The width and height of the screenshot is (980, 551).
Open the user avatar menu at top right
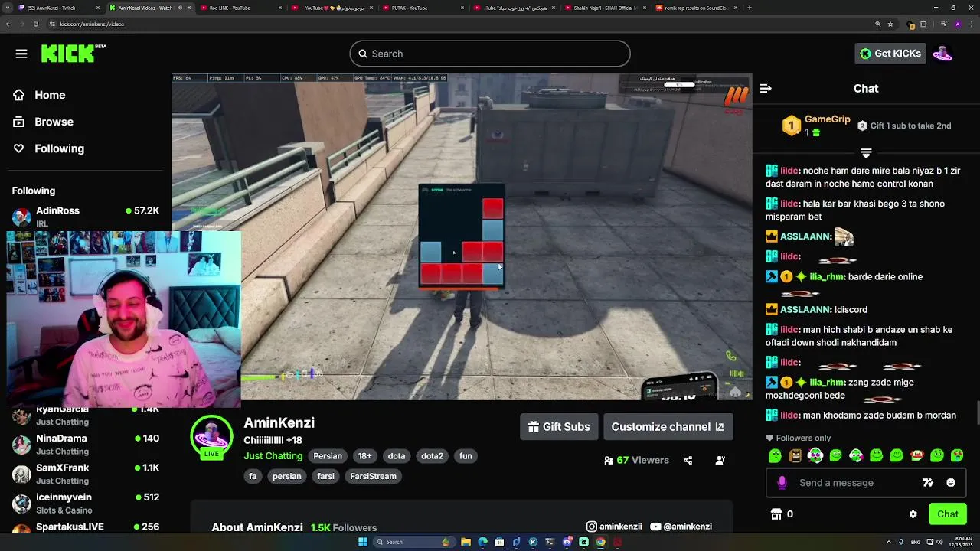pos(942,54)
